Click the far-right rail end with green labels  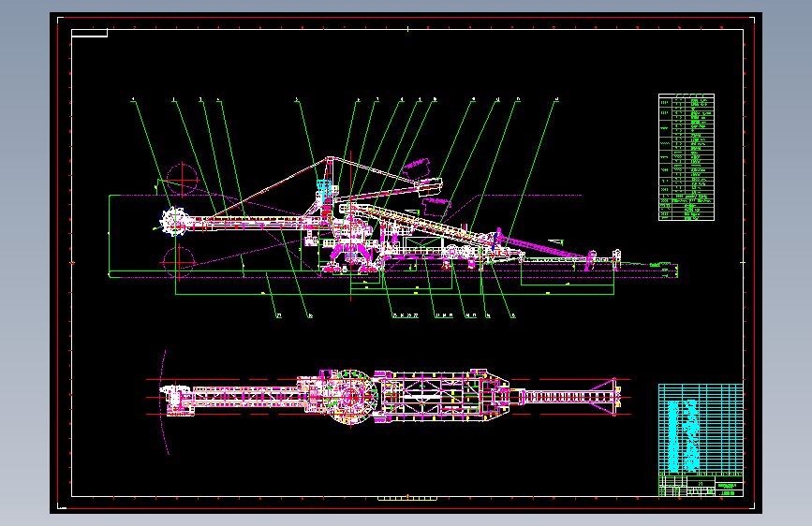coord(664,270)
